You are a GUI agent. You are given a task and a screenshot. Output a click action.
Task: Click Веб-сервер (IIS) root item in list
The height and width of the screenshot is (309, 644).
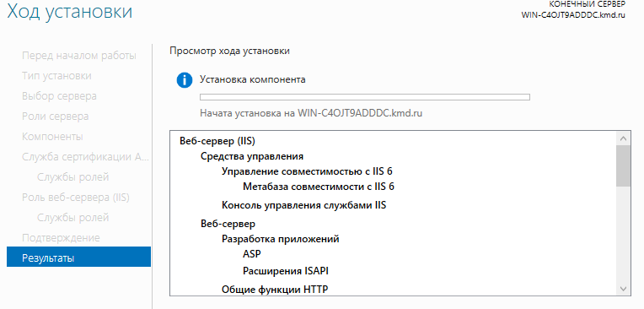tap(217, 141)
